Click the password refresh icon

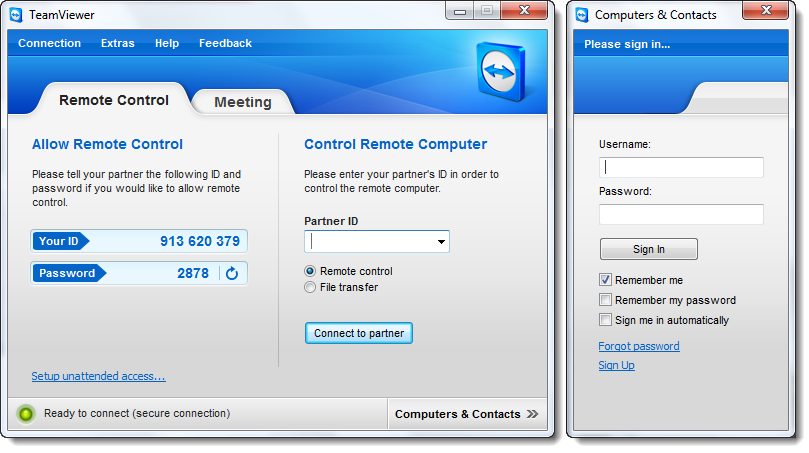point(232,273)
